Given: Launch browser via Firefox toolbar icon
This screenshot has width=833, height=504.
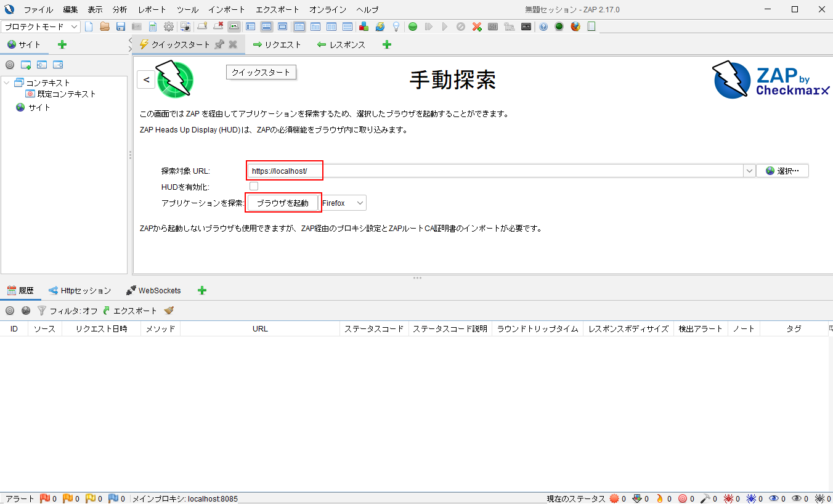Looking at the screenshot, I should (575, 26).
